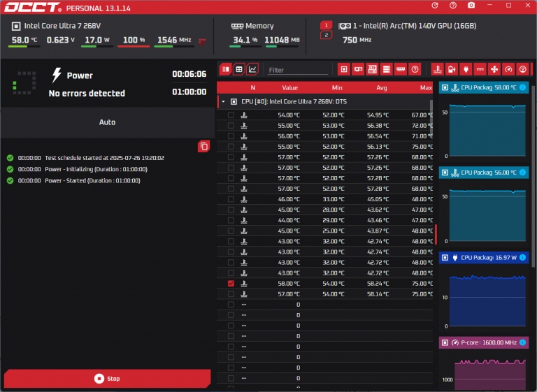Image resolution: width=537 pixels, height=392 pixels.
Task: Toggle the fan speed reading filter
Action: (494, 69)
